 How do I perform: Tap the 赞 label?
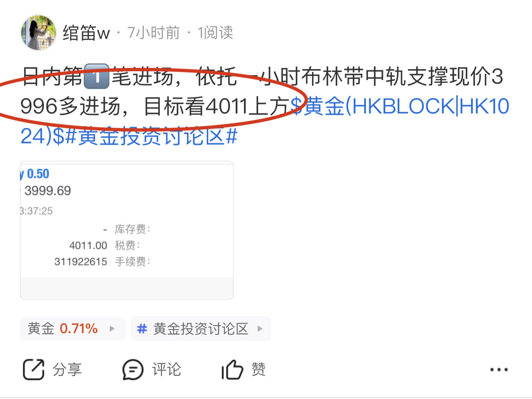point(259,369)
